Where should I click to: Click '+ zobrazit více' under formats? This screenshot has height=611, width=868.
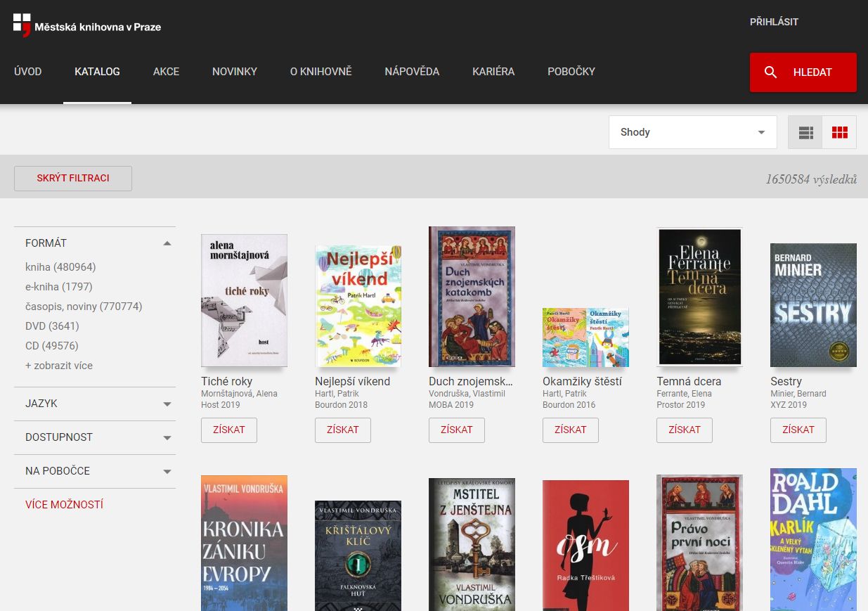(x=58, y=366)
